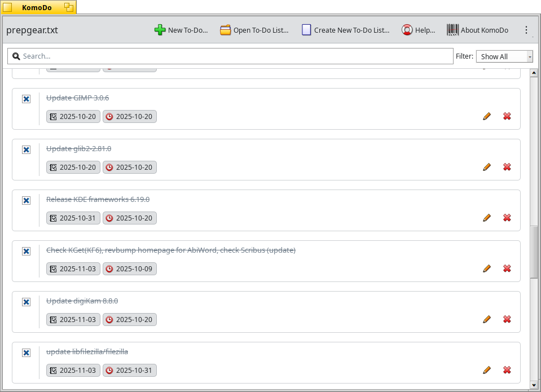Click the scrollbar down arrow

[534, 385]
